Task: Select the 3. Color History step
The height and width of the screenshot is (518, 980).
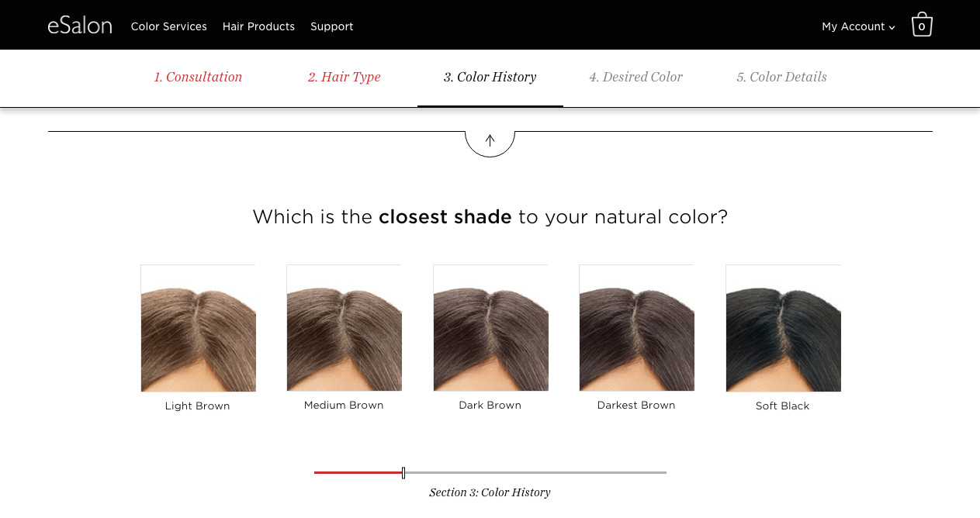Action: pos(490,77)
